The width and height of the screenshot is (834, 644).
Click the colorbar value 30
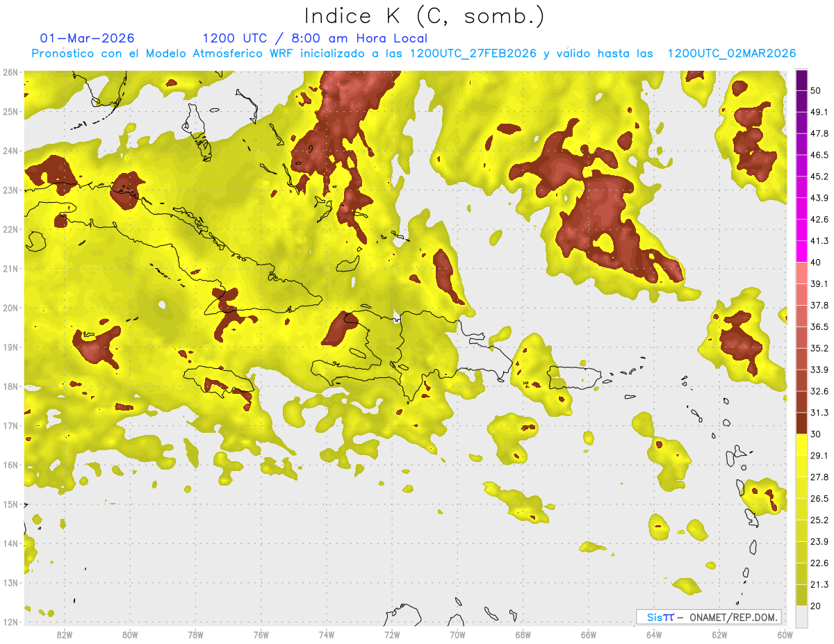pyautogui.click(x=817, y=434)
